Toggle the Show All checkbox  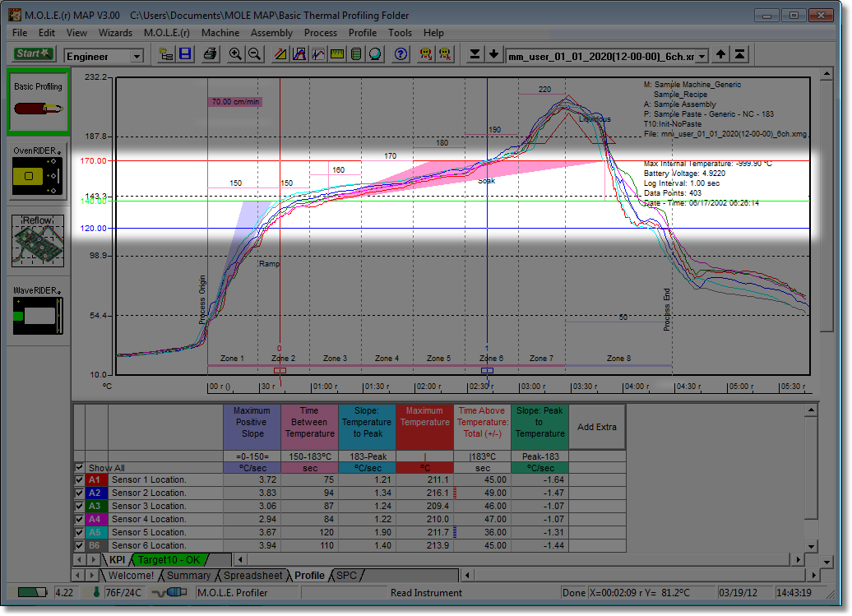pyautogui.click(x=79, y=467)
